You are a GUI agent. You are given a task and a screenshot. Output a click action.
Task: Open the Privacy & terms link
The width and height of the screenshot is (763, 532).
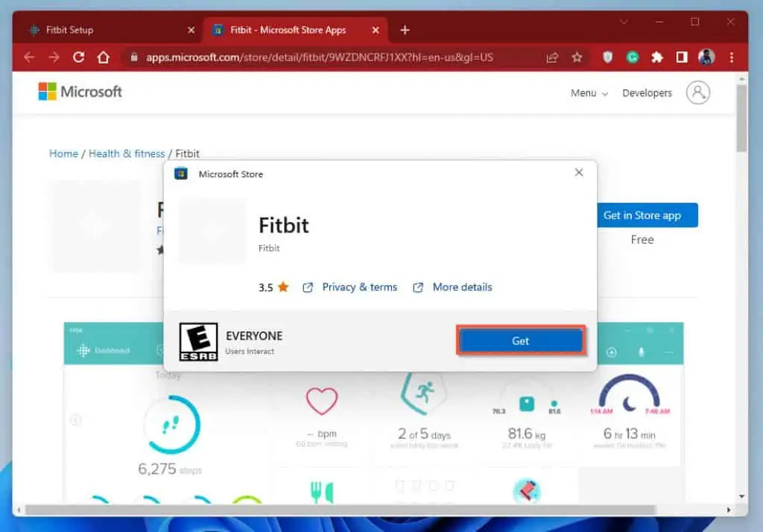tap(360, 287)
